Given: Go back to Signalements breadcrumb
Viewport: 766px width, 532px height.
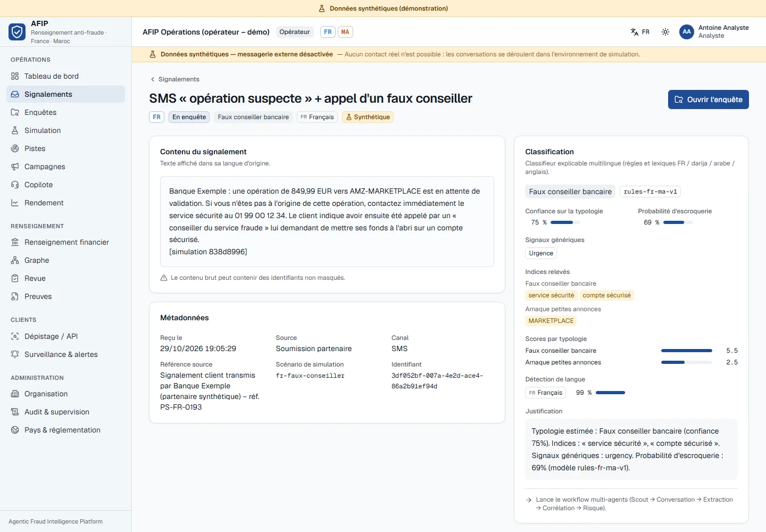Looking at the screenshot, I should tap(175, 79).
